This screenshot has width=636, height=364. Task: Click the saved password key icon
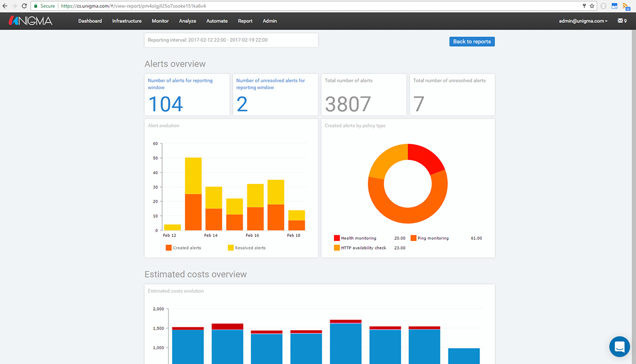[x=584, y=6]
